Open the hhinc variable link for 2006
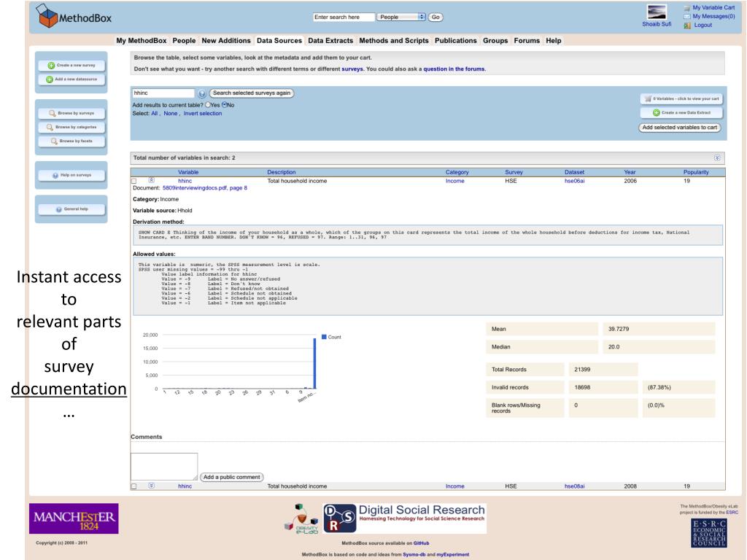The image size is (747, 560). click(185, 181)
